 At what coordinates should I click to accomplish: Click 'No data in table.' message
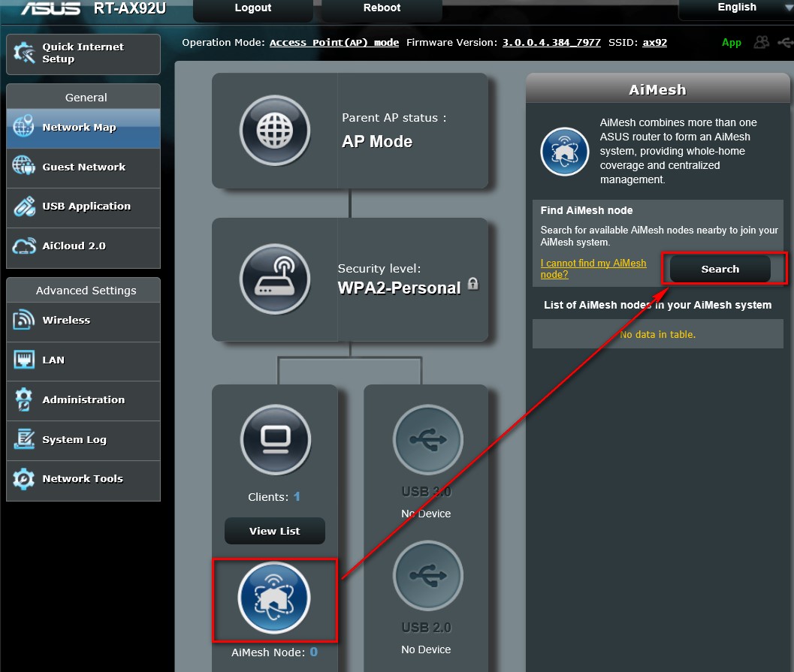658,334
